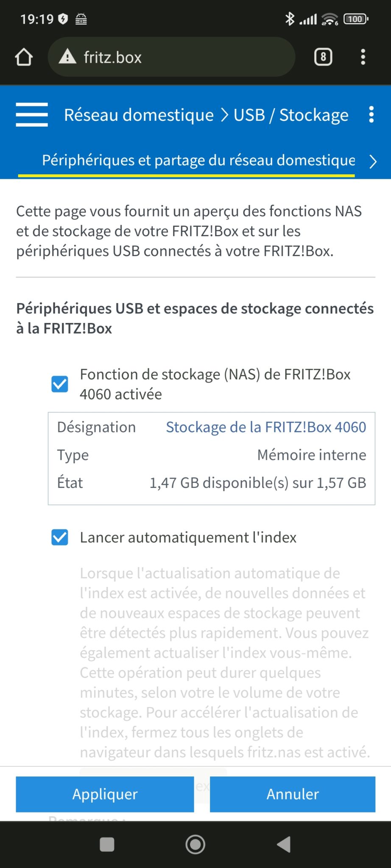Open the FRITZ!Box page options kebab menu

pos(371,114)
